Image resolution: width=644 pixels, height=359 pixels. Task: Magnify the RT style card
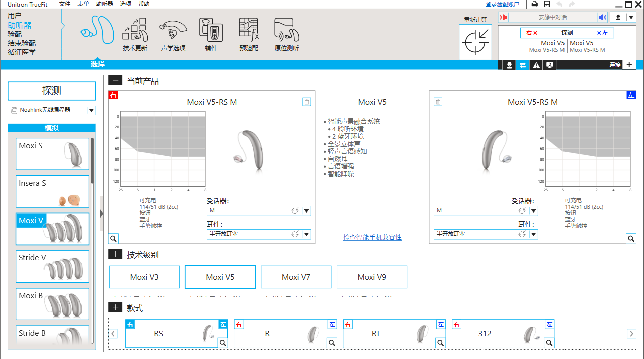(x=441, y=343)
